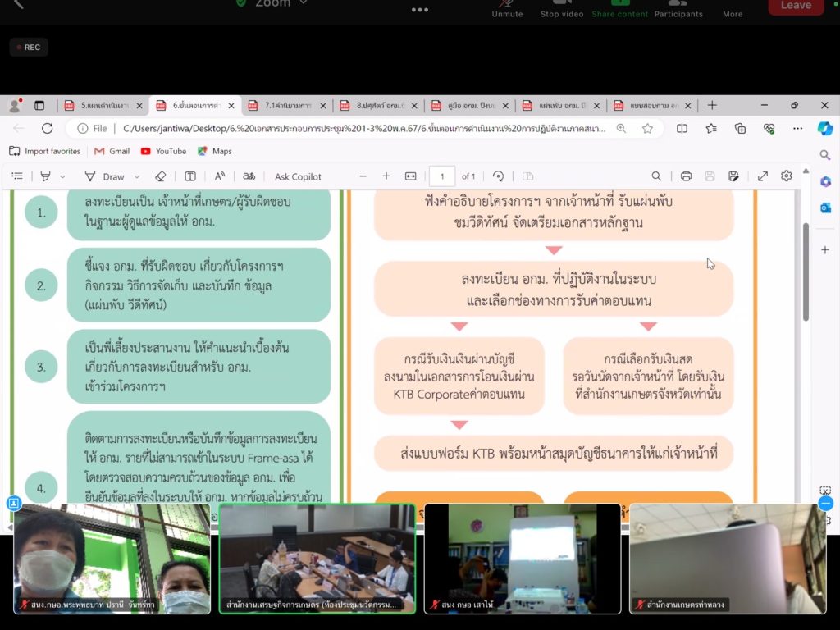Refresh the current page
This screenshot has height=630, width=840.
pyautogui.click(x=47, y=129)
